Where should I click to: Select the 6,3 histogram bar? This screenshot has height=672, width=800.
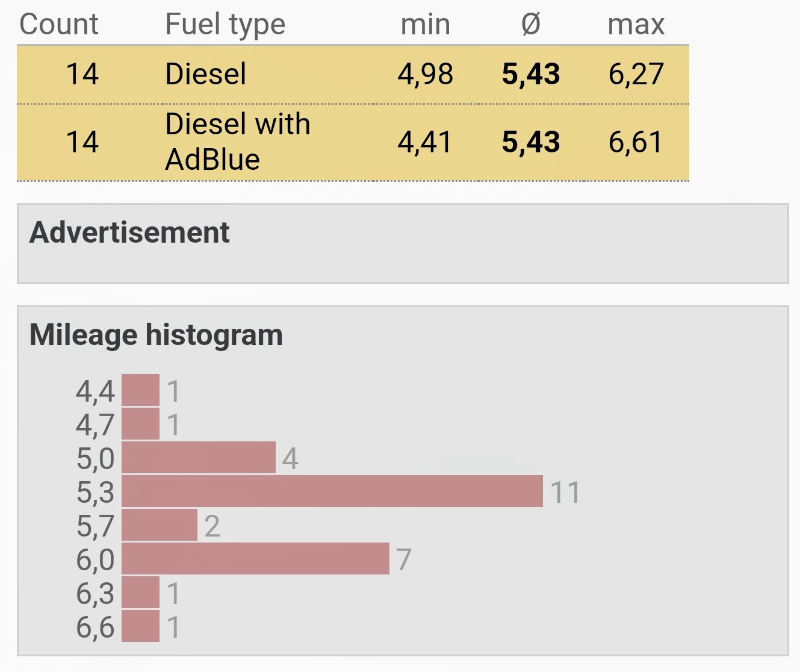[x=140, y=592]
